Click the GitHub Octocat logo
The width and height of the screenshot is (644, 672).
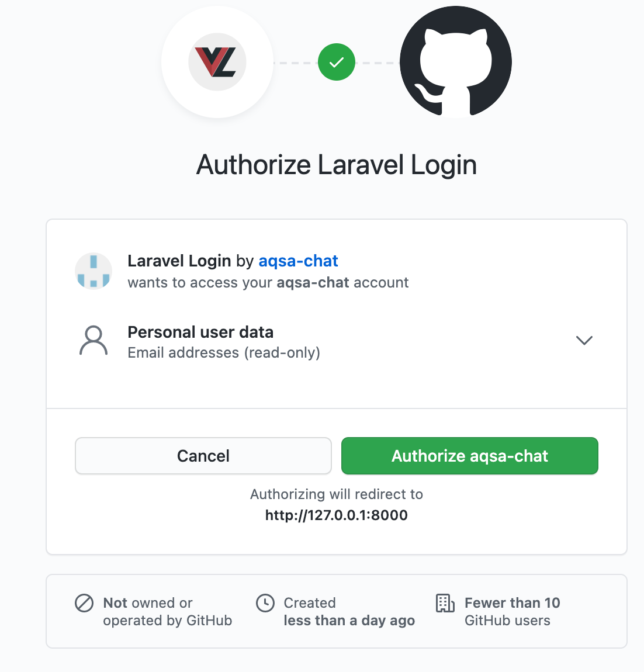(455, 62)
